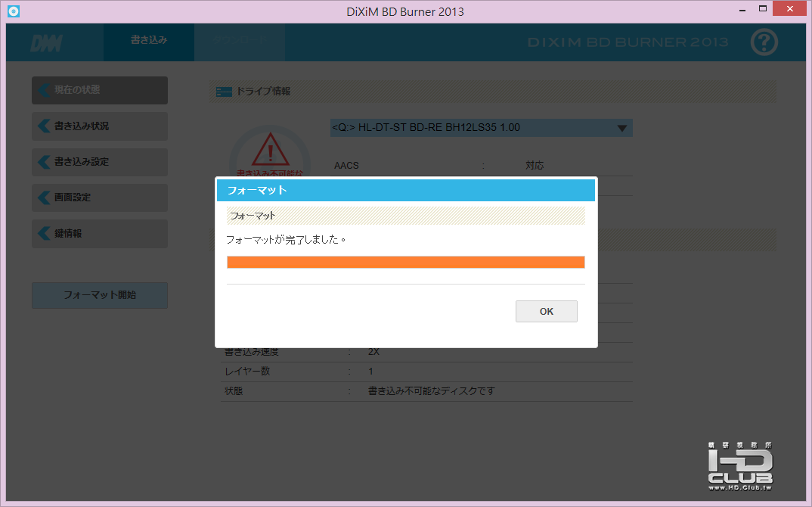Click the orange format progress bar
The height and width of the screenshot is (507, 812).
pyautogui.click(x=405, y=263)
